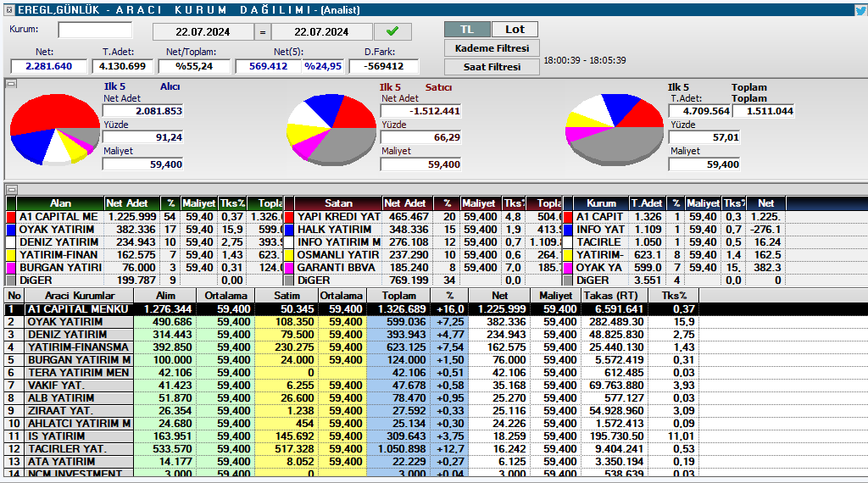Sort by the Satan column header
The width and height of the screenshot is (868, 483).
[x=338, y=203]
